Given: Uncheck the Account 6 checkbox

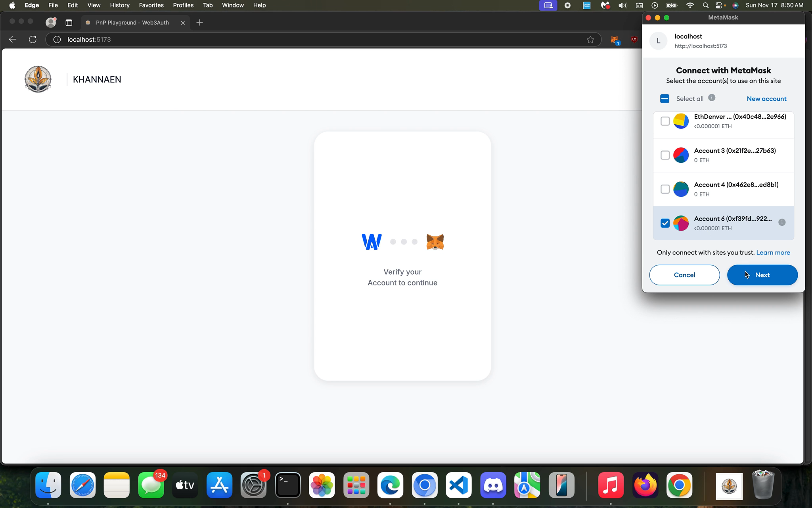Looking at the screenshot, I should (665, 223).
